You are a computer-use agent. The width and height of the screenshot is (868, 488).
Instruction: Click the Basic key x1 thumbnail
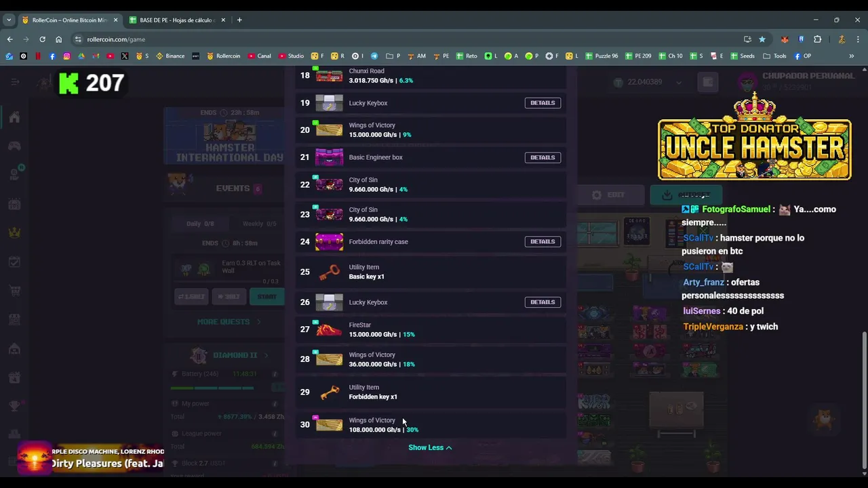(x=329, y=272)
